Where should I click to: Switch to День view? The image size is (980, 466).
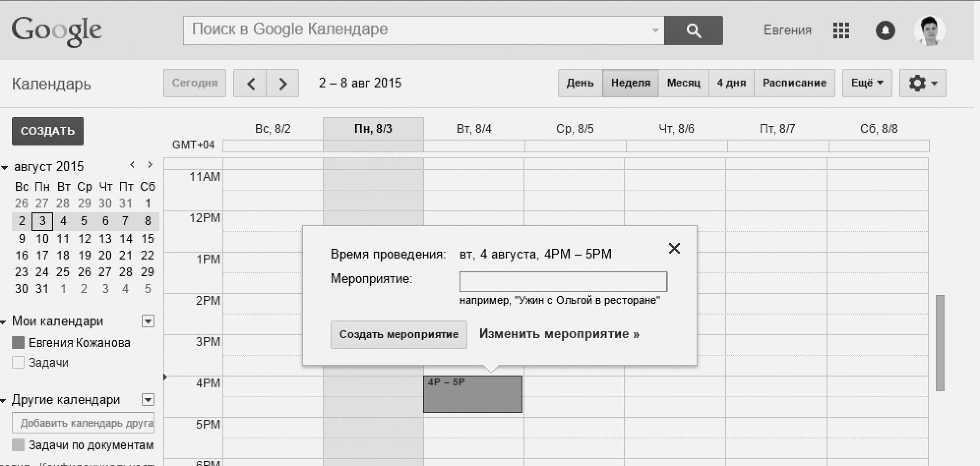580,83
